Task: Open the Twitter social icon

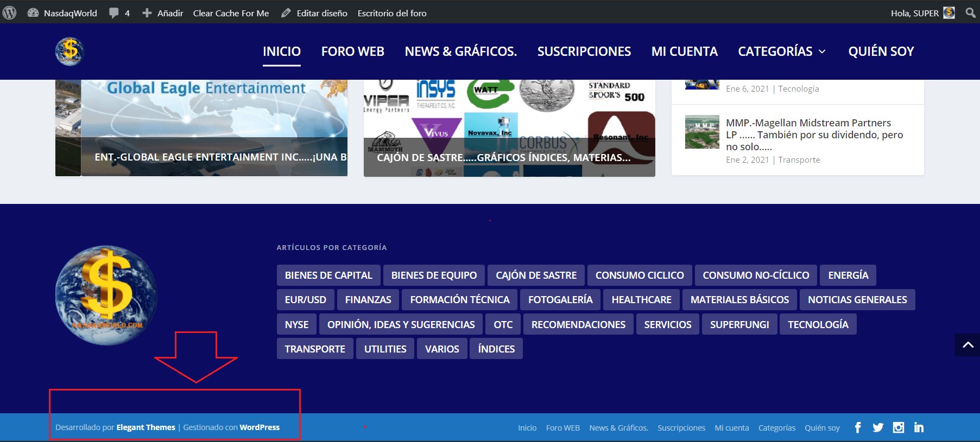Action: 878,427
